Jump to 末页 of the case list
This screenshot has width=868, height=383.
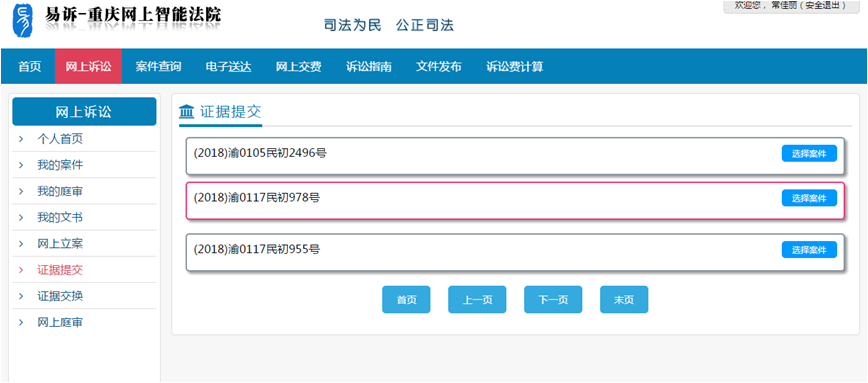coord(624,299)
